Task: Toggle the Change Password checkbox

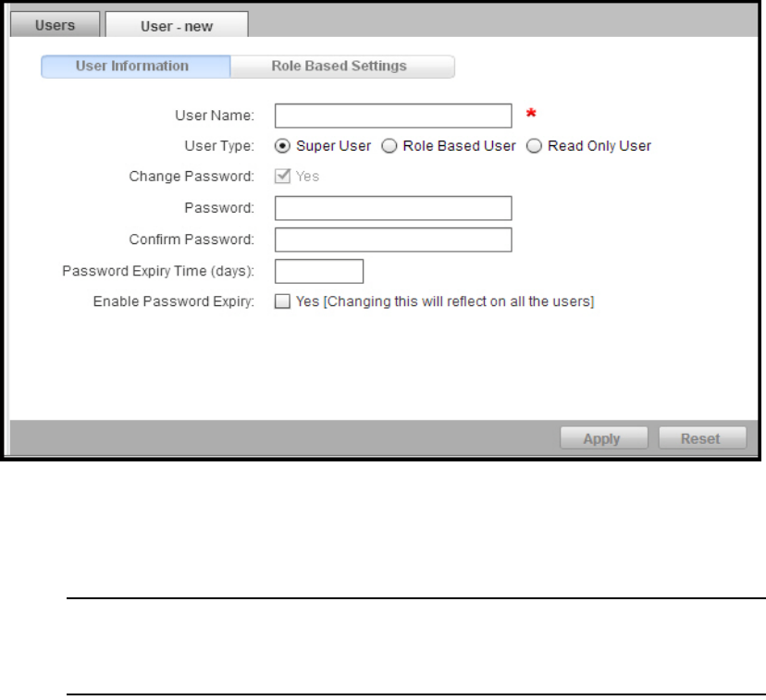Action: [282, 176]
